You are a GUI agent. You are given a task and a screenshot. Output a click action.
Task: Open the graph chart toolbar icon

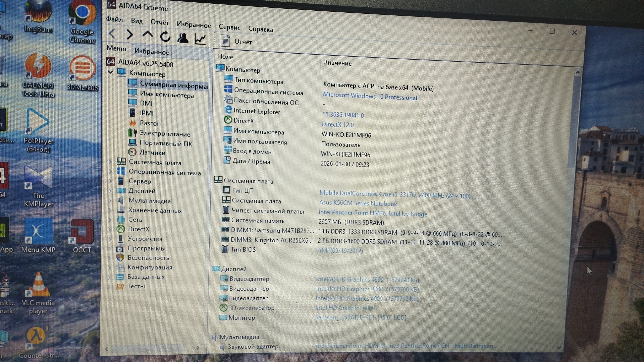tap(200, 39)
